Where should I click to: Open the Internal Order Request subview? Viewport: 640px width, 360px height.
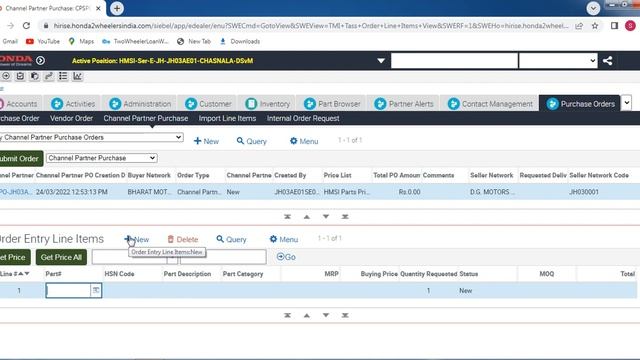tap(303, 118)
